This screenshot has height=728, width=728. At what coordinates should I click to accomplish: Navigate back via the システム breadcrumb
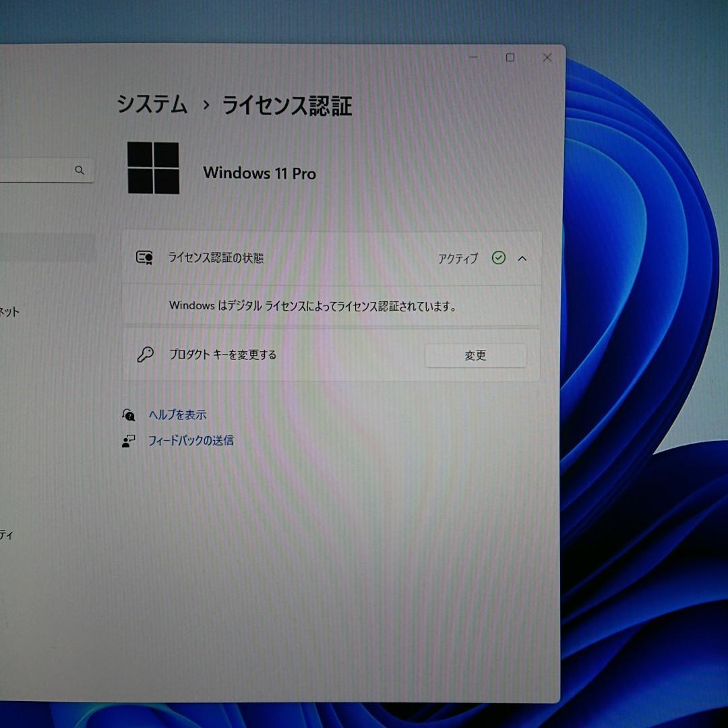tap(152, 105)
